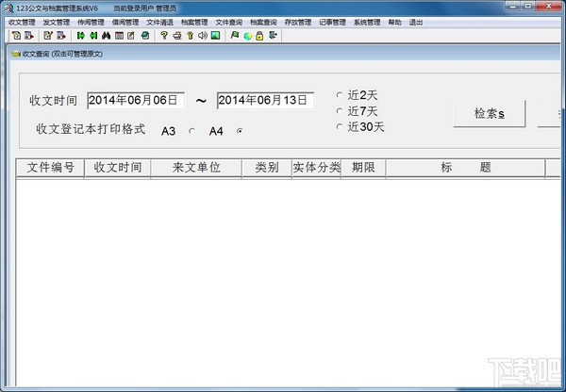The image size is (566, 392).
Task: Click the yellow padlock toolbar icon
Action: point(259,36)
